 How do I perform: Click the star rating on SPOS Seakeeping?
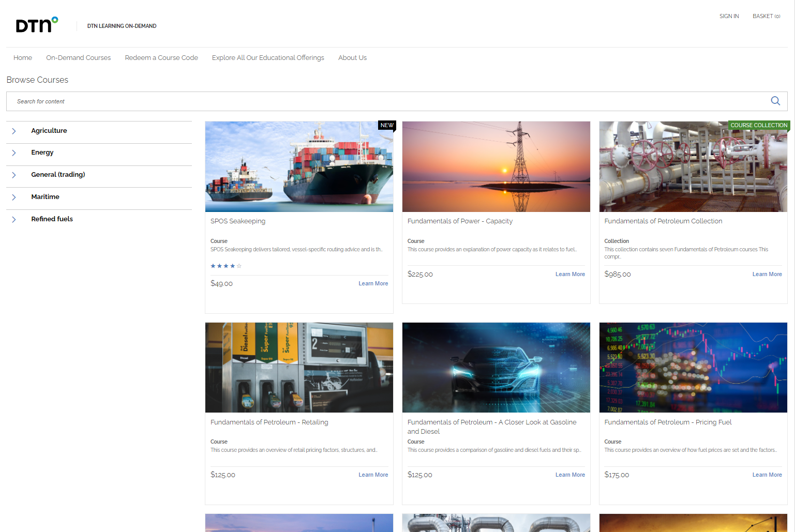(x=226, y=266)
